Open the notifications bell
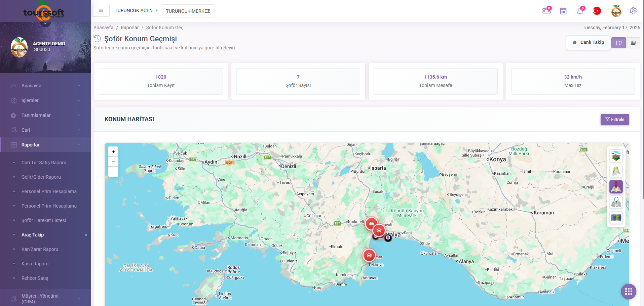 [x=580, y=11]
